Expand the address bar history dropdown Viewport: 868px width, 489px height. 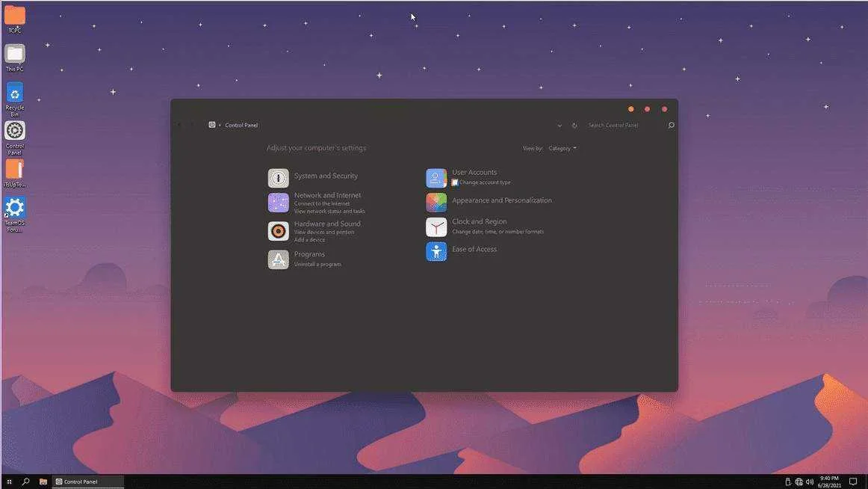pos(559,126)
